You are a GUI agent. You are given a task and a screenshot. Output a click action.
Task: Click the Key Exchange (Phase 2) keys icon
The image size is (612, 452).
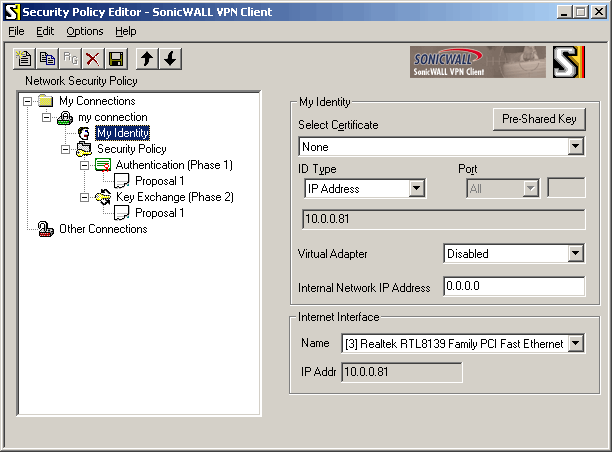[103, 197]
